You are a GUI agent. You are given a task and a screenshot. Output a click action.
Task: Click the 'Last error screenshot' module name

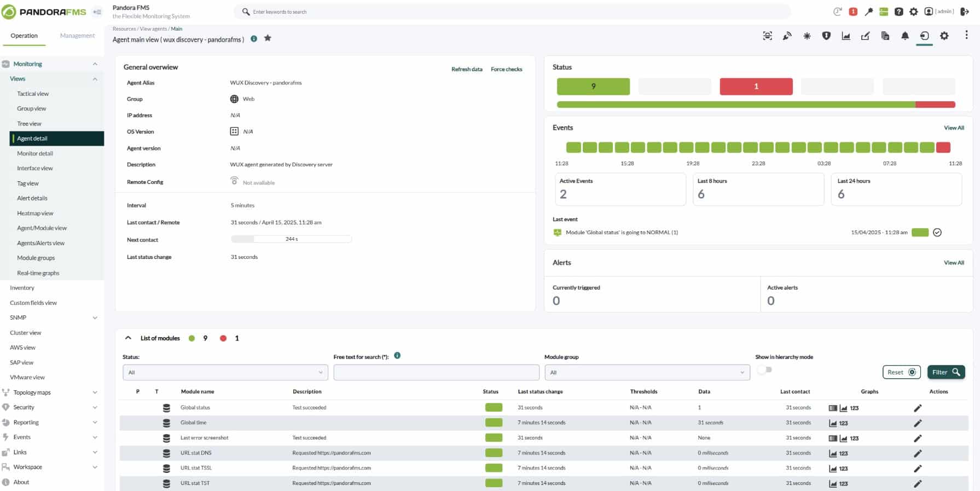204,438
